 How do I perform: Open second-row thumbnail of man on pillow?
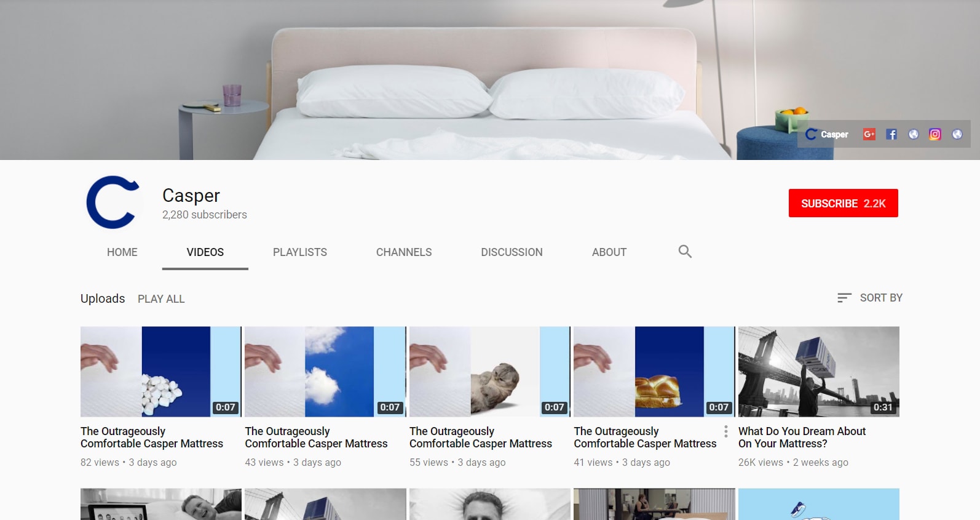click(490, 504)
